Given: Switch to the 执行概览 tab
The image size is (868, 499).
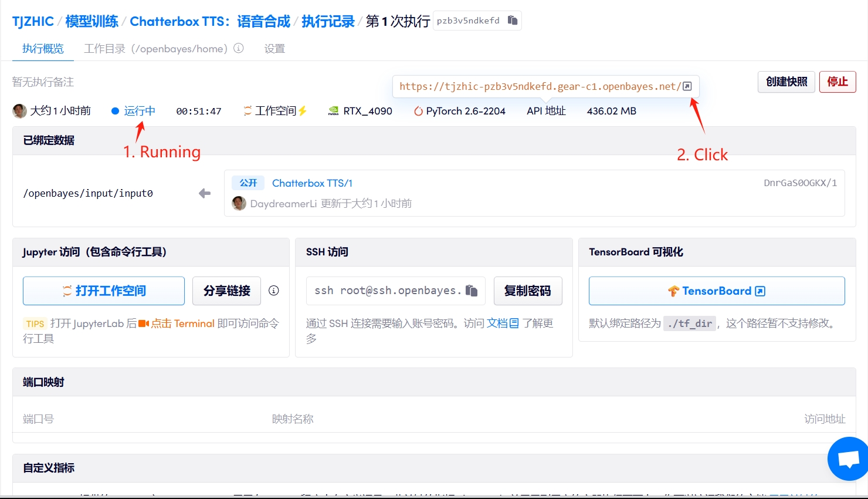Looking at the screenshot, I should pyautogui.click(x=43, y=49).
